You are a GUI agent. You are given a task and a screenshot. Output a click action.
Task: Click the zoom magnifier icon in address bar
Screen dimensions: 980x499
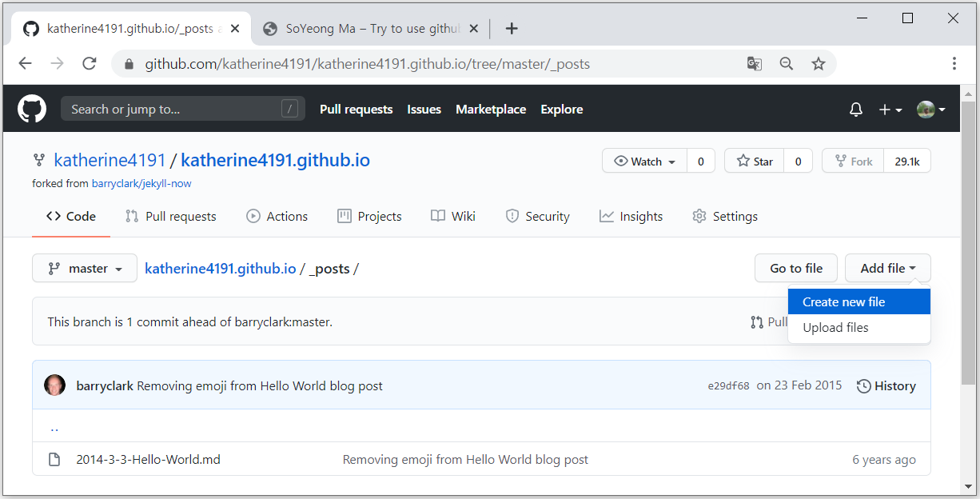pyautogui.click(x=787, y=64)
